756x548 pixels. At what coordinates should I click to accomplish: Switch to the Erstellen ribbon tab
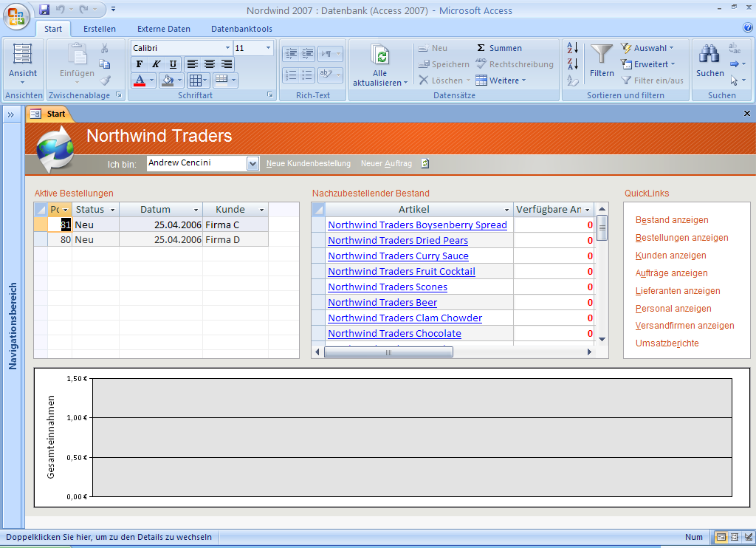[x=99, y=29]
